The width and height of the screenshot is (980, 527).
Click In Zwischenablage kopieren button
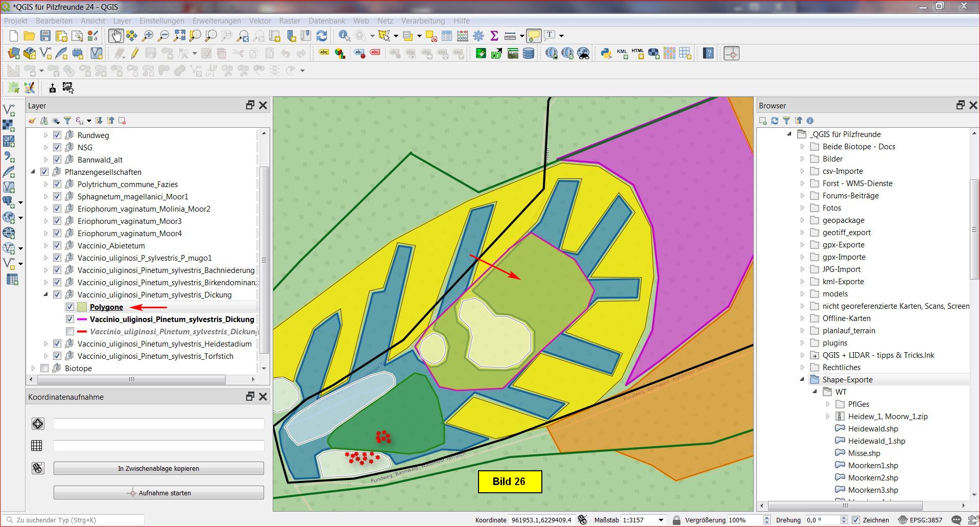tap(158, 468)
